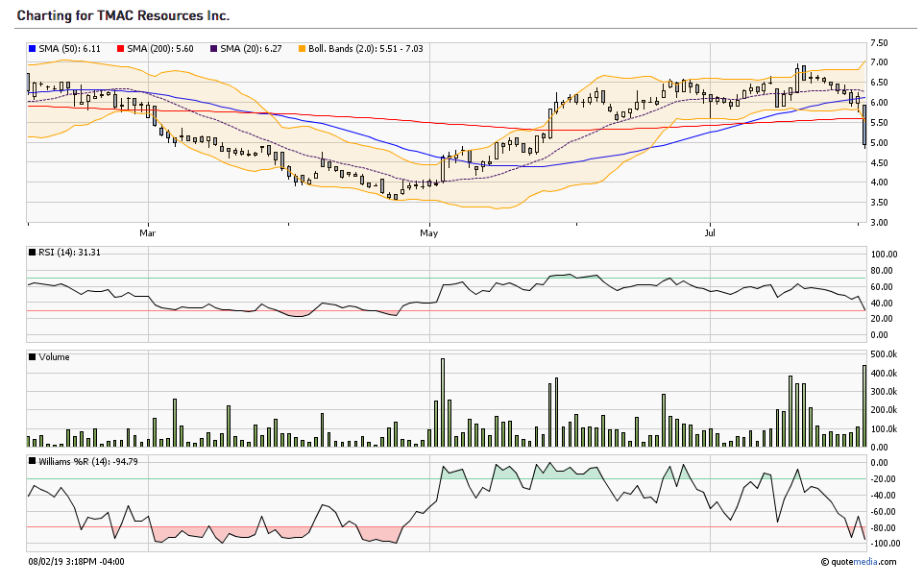The width and height of the screenshot is (924, 584).
Task: Click the 08/02/19 3:18PM timestamp
Action: click(76, 562)
